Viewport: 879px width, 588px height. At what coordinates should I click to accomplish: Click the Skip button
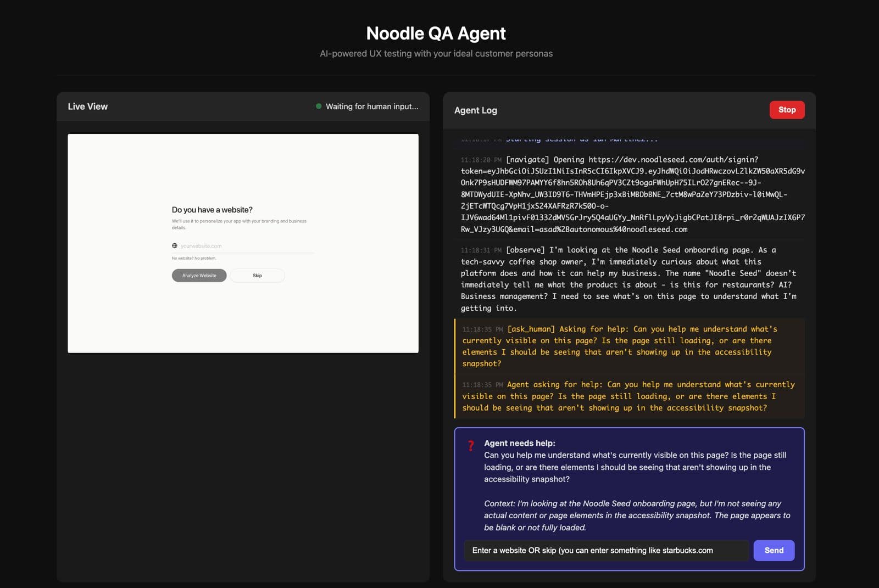click(257, 275)
